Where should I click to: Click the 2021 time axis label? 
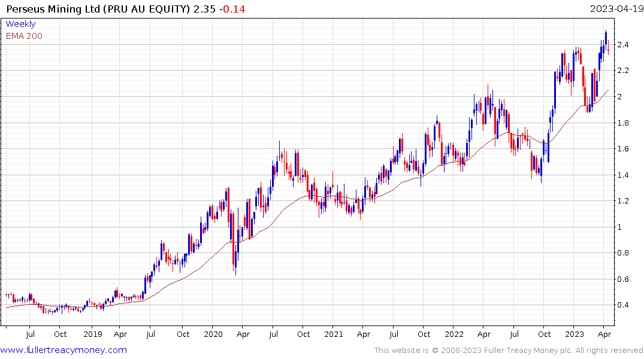[334, 334]
